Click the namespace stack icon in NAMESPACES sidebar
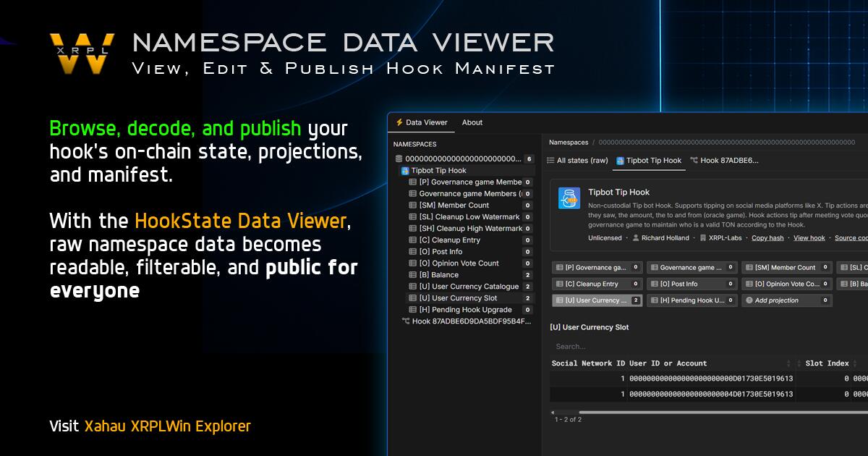Image resolution: width=868 pixels, height=456 pixels. pyautogui.click(x=399, y=159)
